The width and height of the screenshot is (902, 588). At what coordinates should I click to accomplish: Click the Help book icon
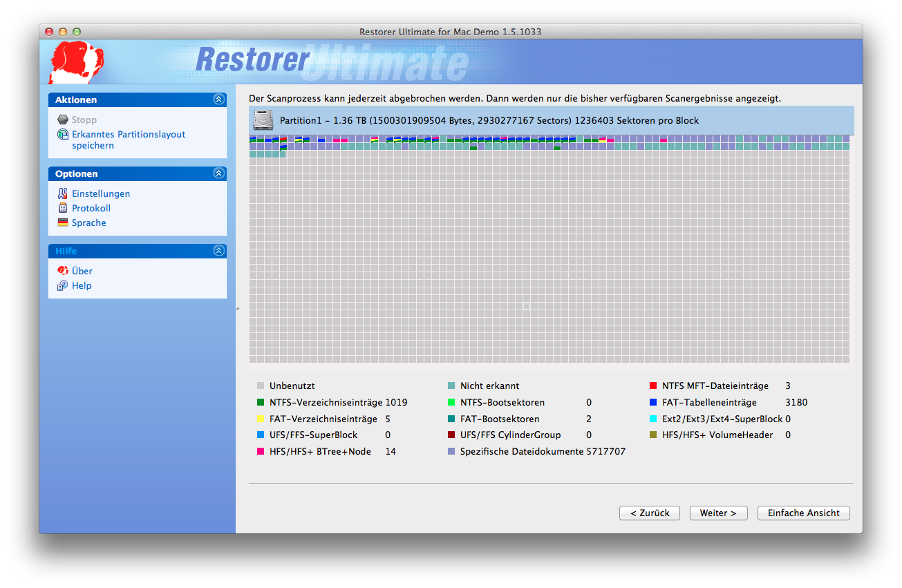pyautogui.click(x=63, y=285)
